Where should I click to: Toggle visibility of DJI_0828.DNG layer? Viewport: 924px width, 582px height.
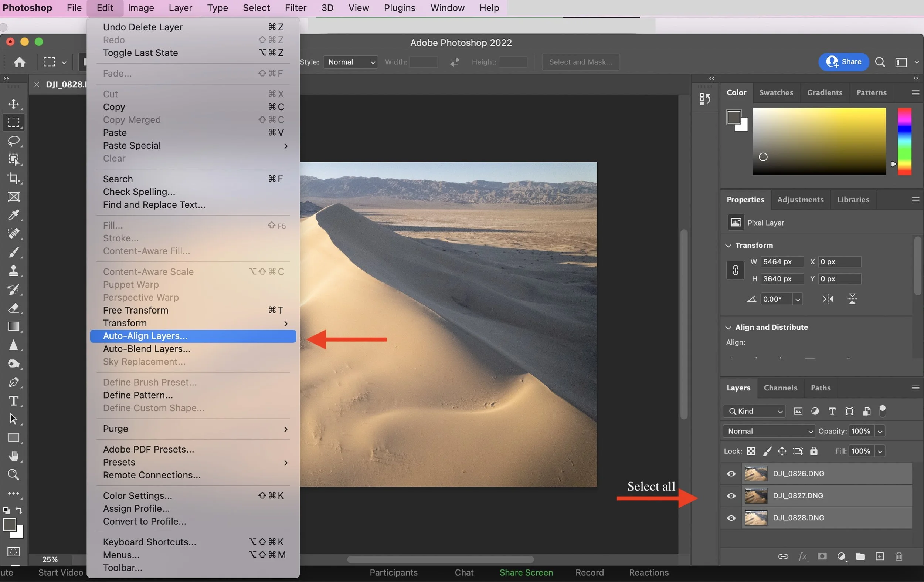[731, 518]
